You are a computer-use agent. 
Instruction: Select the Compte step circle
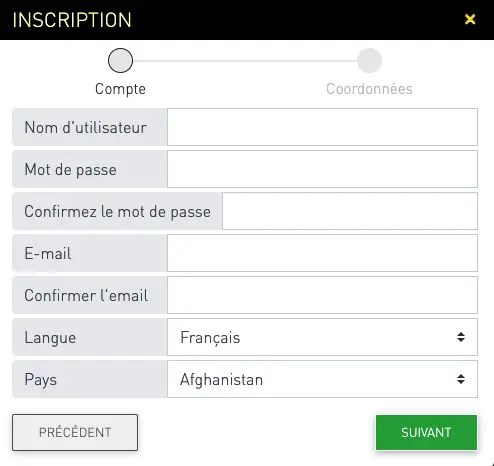120,60
